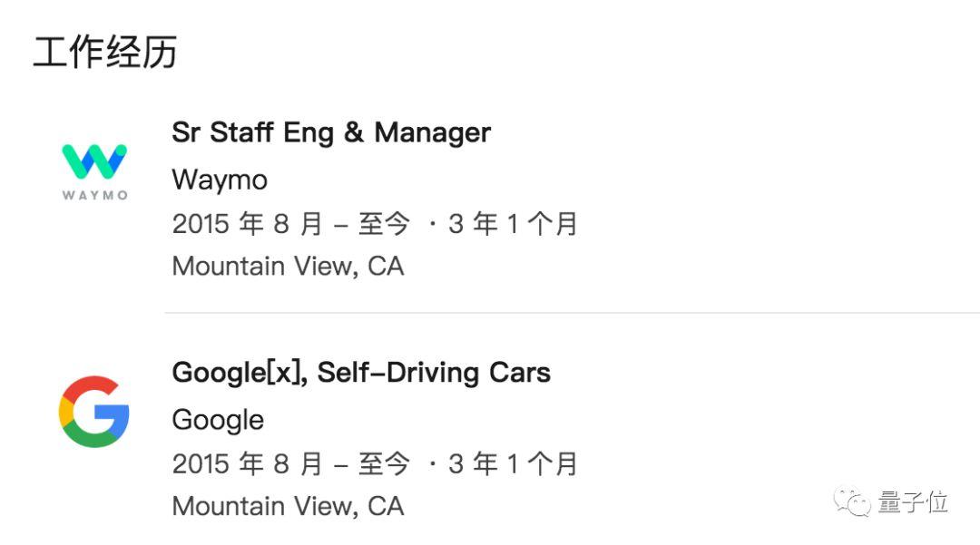This screenshot has width=980, height=545.
Task: Select the 工作经历 section heading
Action: click(x=104, y=53)
